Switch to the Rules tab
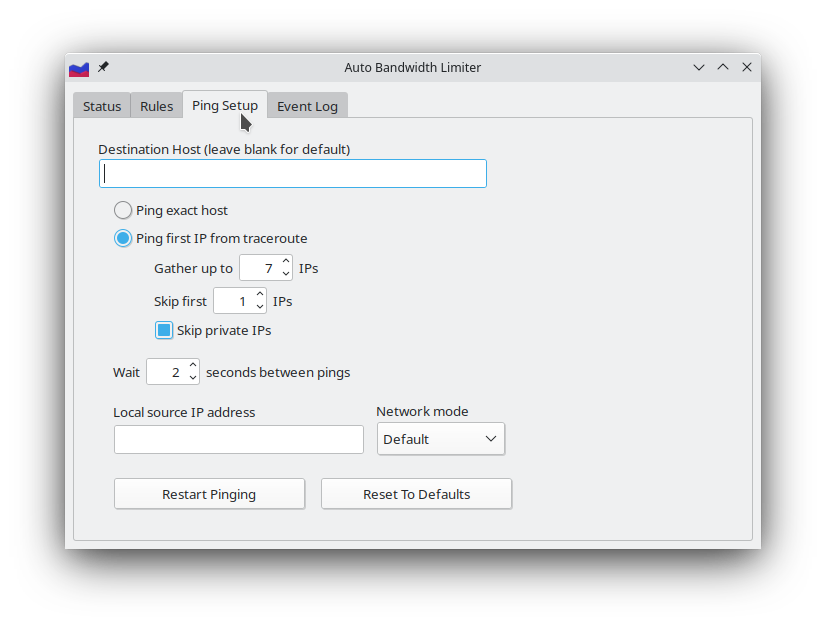The image size is (826, 626). [156, 105]
